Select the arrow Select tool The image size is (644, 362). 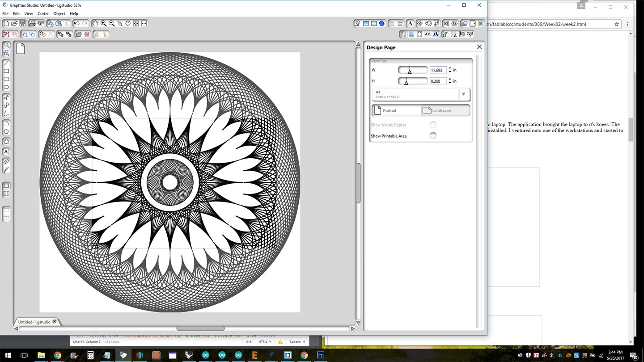[6, 45]
